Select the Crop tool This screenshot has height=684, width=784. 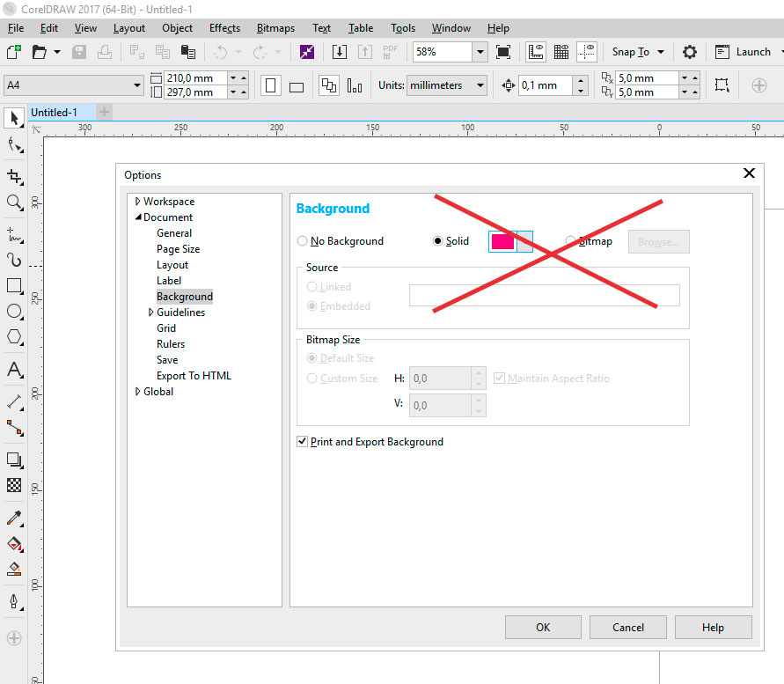click(x=14, y=176)
